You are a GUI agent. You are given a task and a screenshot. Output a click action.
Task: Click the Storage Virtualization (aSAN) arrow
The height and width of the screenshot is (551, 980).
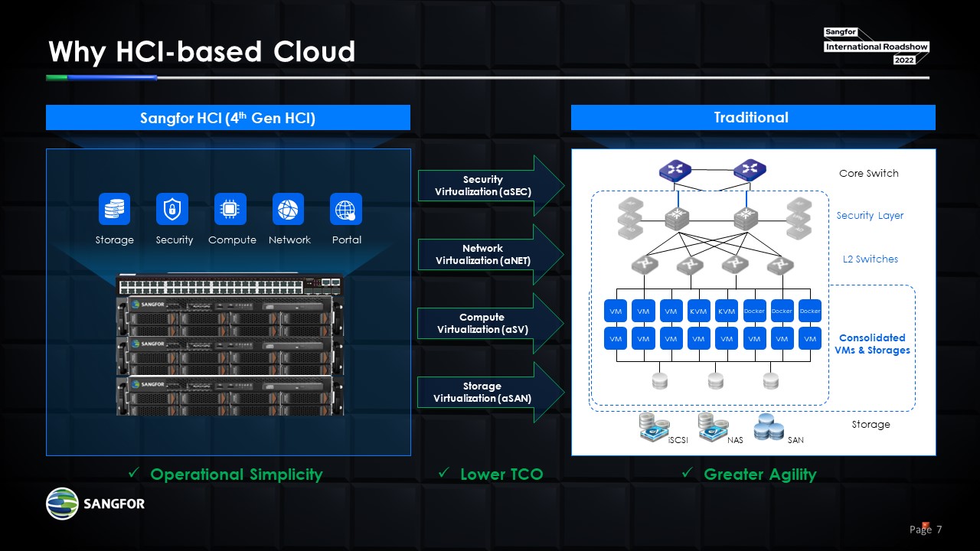(x=490, y=393)
